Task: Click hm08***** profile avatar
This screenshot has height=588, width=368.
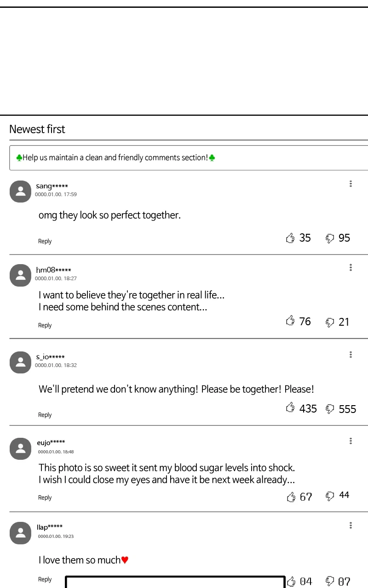Action: pyautogui.click(x=20, y=275)
